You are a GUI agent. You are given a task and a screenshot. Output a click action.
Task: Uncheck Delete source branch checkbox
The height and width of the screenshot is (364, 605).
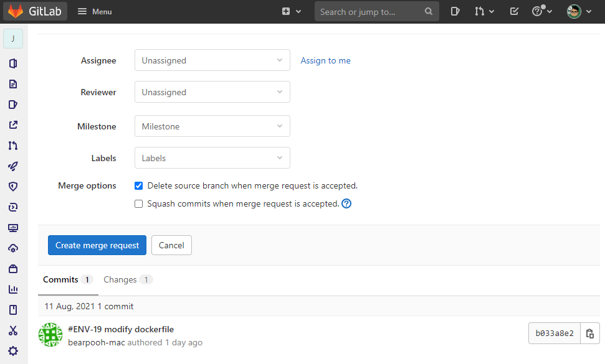coord(138,185)
